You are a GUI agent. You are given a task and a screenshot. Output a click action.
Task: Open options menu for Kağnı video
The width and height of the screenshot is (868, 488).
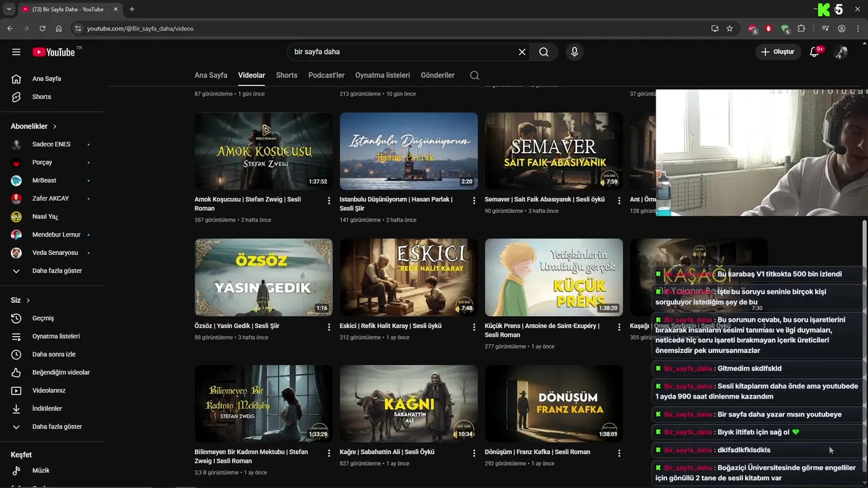pos(474,453)
